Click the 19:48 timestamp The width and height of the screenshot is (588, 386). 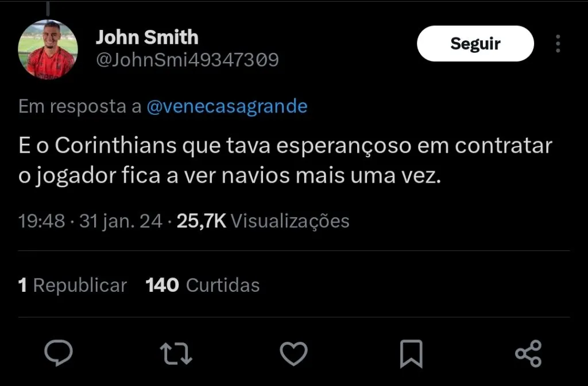[41, 221]
